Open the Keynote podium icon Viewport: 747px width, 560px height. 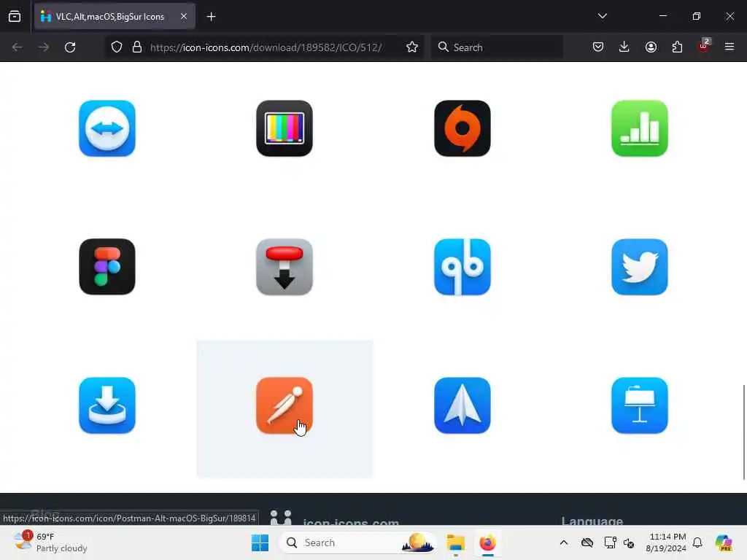(x=640, y=405)
